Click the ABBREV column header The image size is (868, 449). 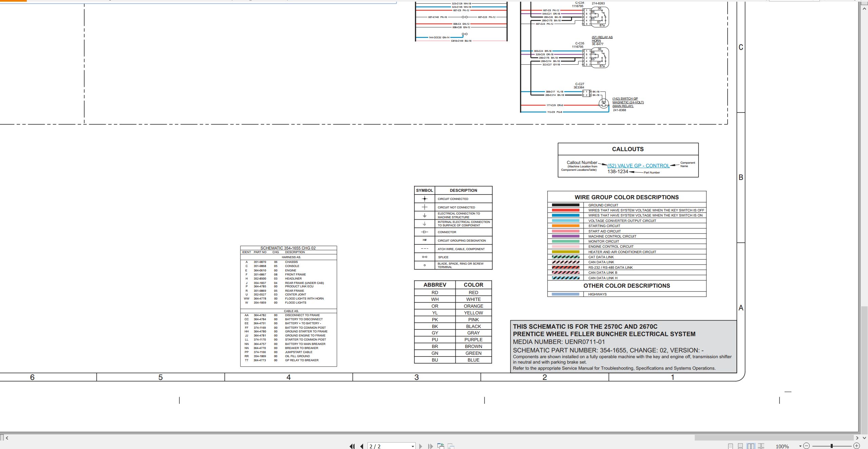(435, 285)
